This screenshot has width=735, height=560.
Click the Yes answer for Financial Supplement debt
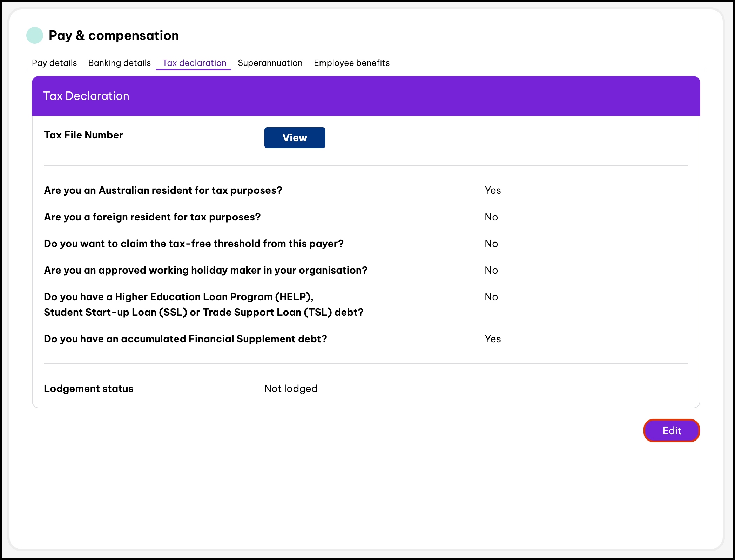coord(493,339)
